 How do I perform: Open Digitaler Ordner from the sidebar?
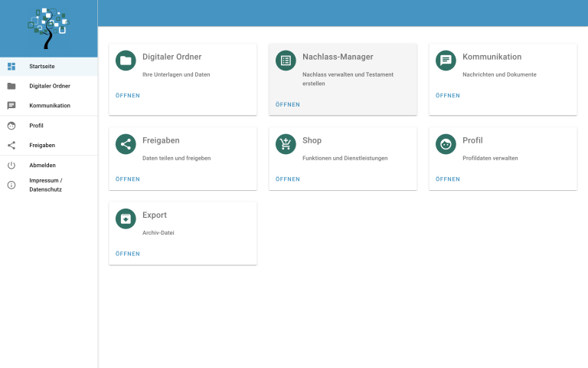coord(49,86)
